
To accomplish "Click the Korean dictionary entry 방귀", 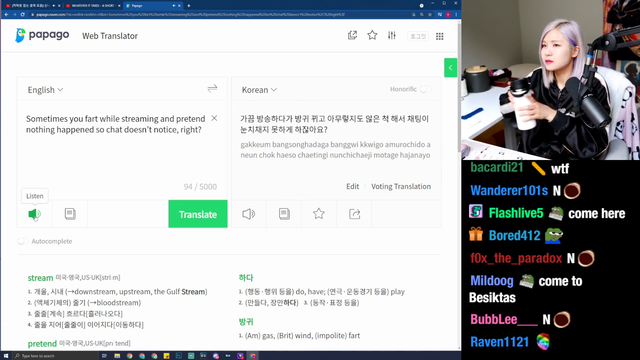I will 246,322.
